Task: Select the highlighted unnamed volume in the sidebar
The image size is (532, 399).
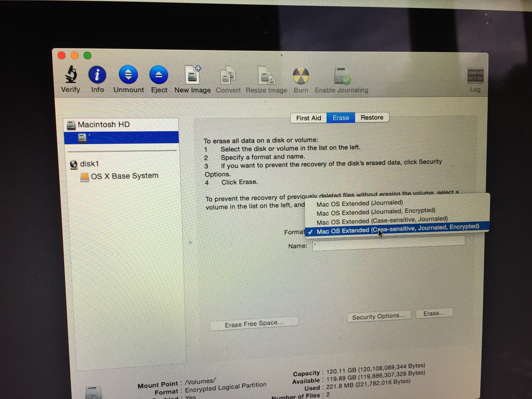Action: tap(121, 138)
